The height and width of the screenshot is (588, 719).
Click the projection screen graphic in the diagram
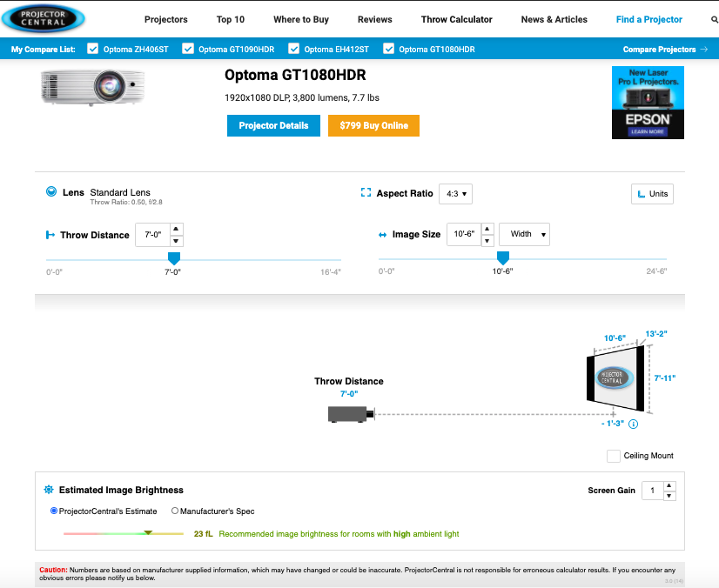[615, 378]
